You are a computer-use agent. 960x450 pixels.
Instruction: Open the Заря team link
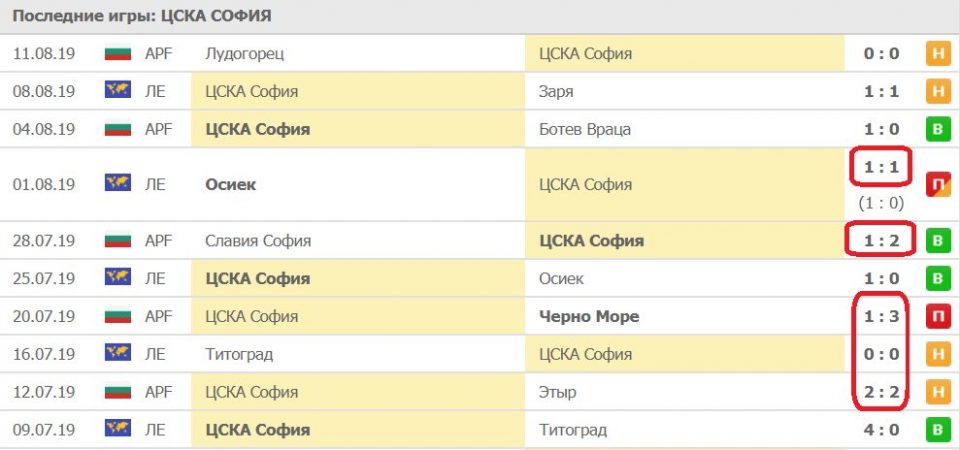click(x=556, y=91)
